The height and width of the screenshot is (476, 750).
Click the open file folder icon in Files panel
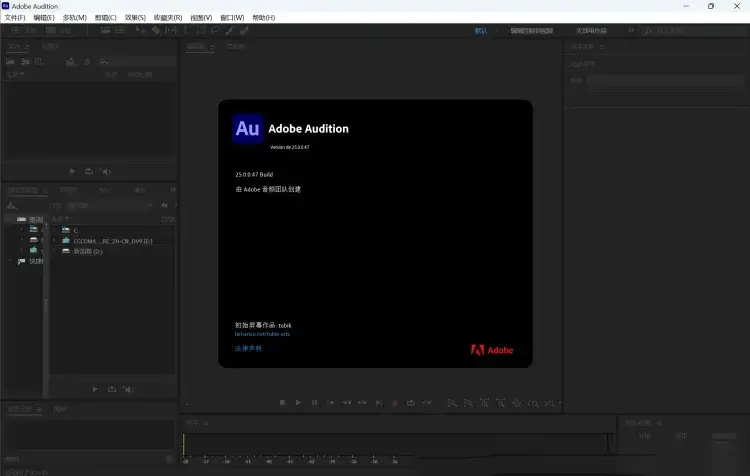coord(11,62)
